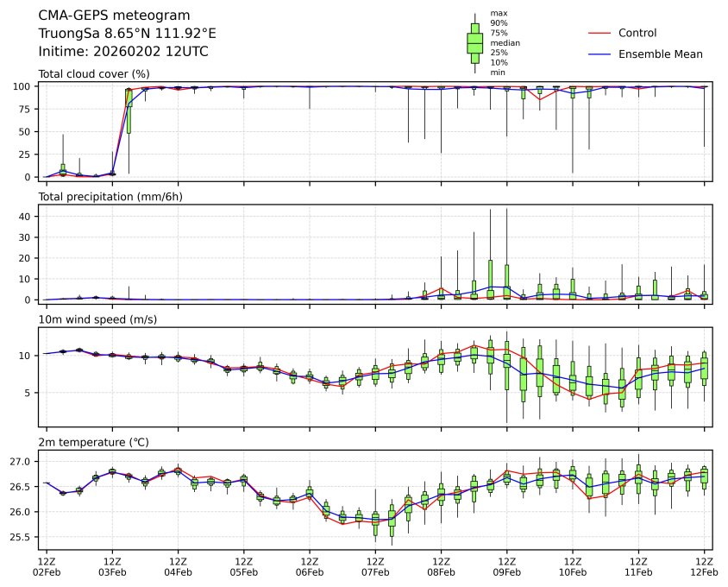Click the median label in the legend
The height and width of the screenshot is (587, 728).
(505, 42)
